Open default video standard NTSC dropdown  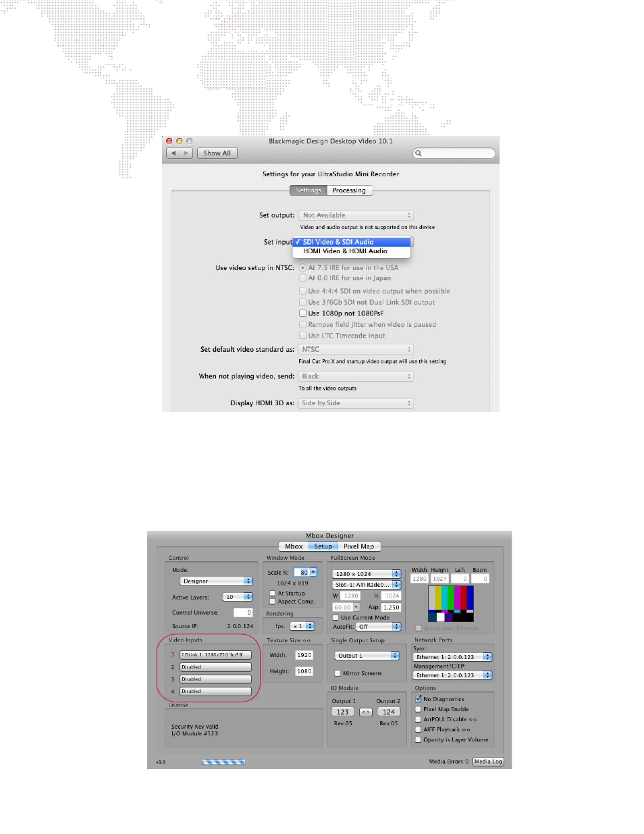pyautogui.click(x=356, y=349)
